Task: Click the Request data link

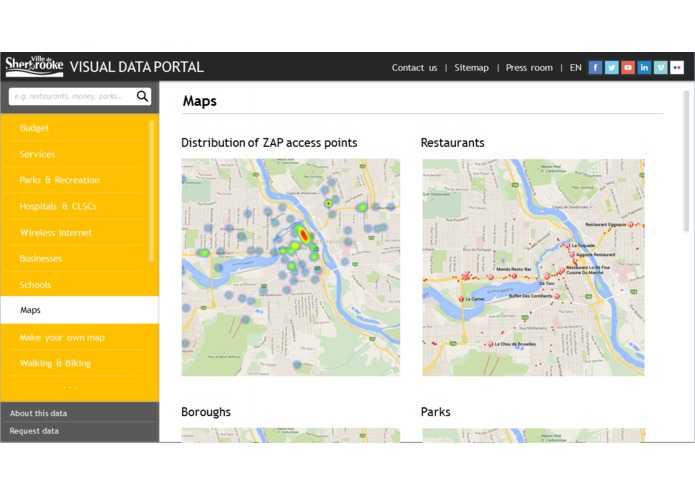Action: coord(34,431)
